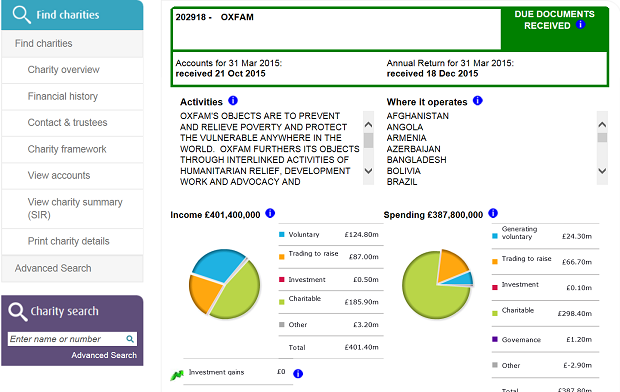Click the Spending pie chart
The height and width of the screenshot is (392, 620).
(437, 284)
